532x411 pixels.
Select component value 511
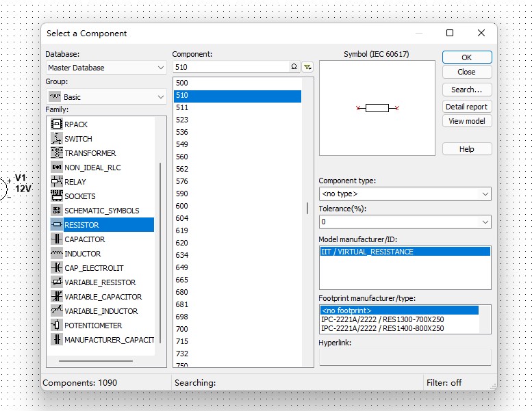click(237, 107)
